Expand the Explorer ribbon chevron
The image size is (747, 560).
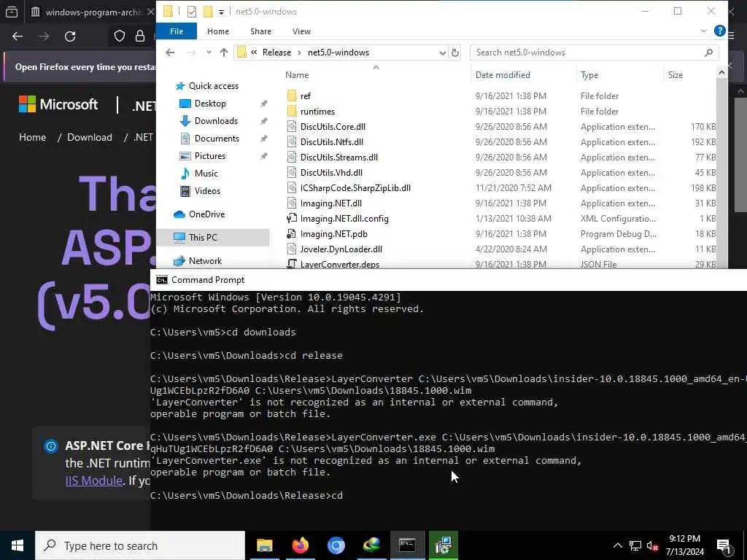pyautogui.click(x=704, y=31)
